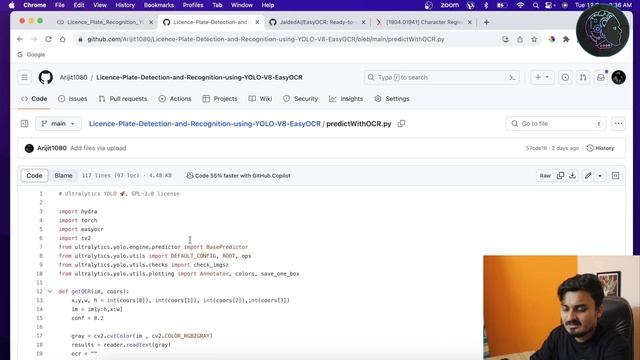Open the Raw file view
The width and height of the screenshot is (640, 360).
[x=545, y=176]
